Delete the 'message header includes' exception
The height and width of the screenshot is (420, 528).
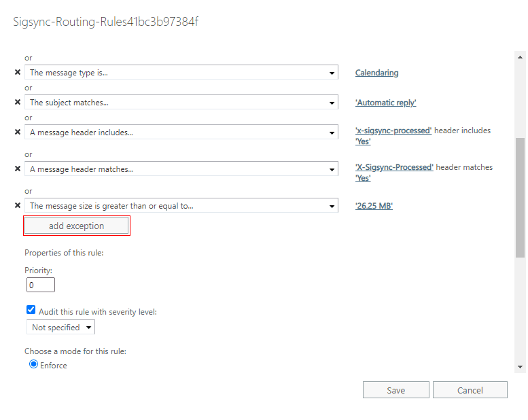click(18, 133)
